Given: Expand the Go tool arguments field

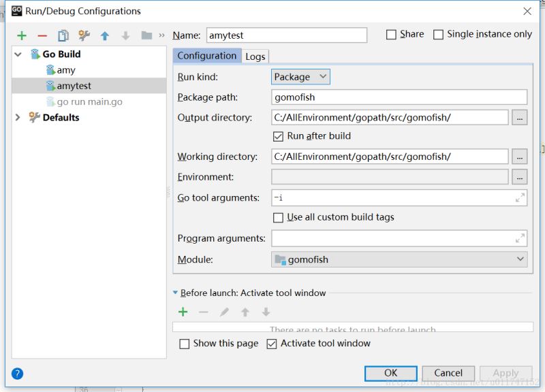Looking at the screenshot, I should (520, 198).
